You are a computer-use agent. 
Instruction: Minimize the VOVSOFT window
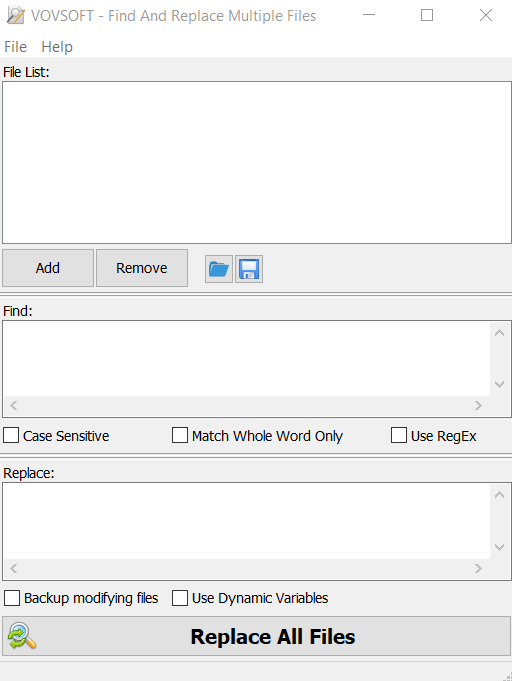coord(369,15)
